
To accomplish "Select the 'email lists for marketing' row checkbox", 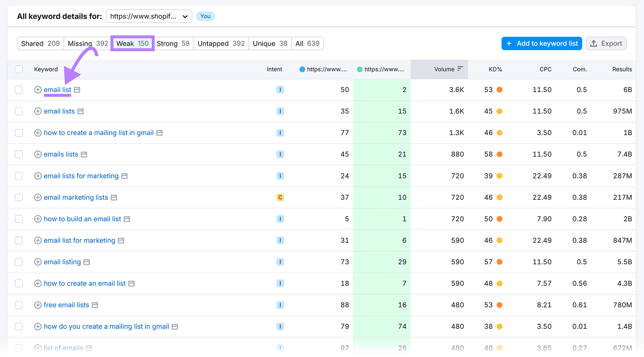I will coord(19,176).
